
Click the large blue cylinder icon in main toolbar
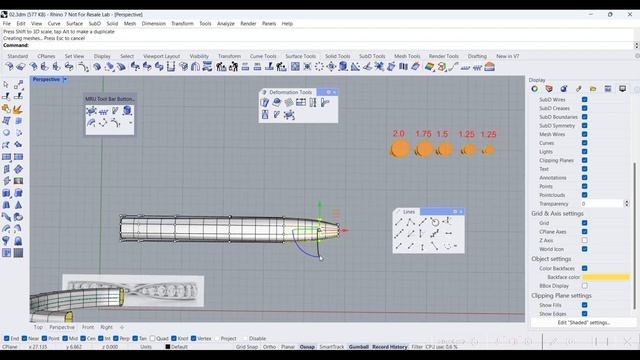click(343, 66)
